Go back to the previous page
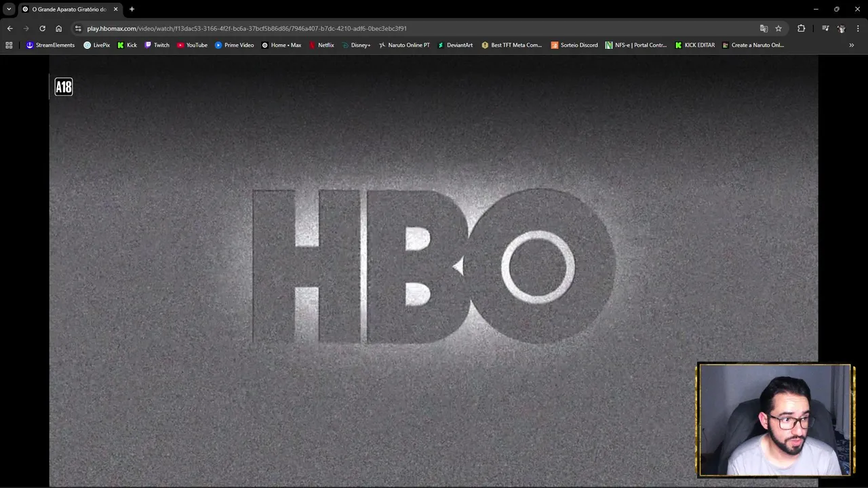The width and height of the screenshot is (868, 488). 9,28
